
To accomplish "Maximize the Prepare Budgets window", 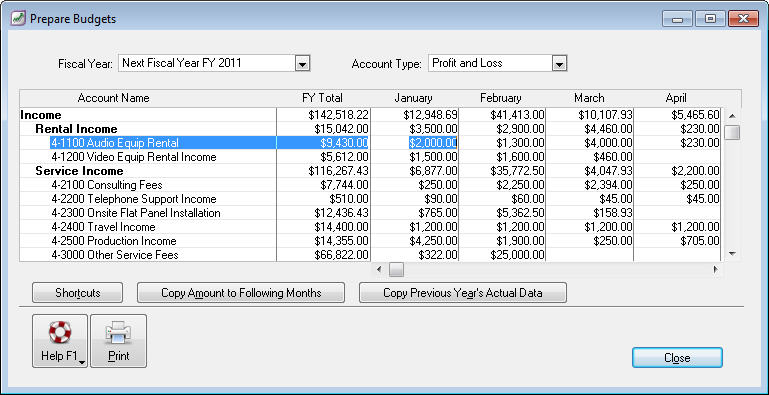I will [x=710, y=19].
